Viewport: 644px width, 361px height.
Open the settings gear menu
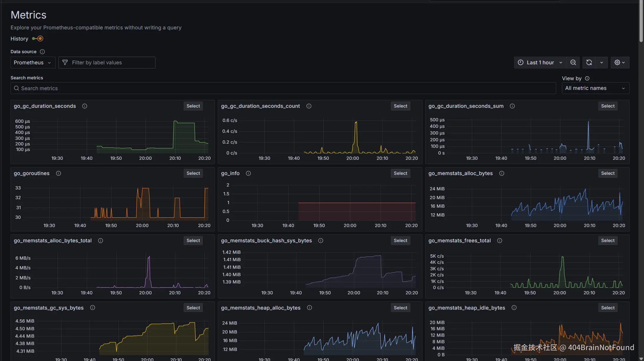tap(620, 63)
